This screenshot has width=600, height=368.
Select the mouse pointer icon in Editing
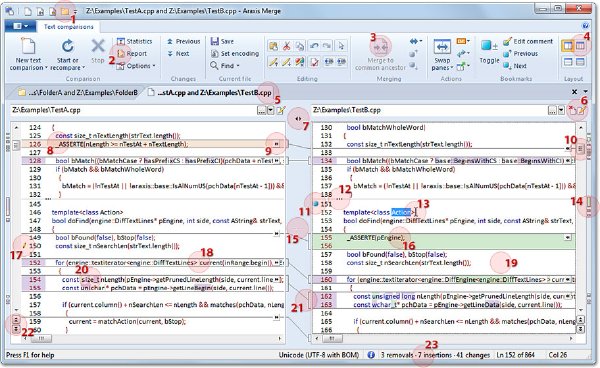click(x=341, y=46)
